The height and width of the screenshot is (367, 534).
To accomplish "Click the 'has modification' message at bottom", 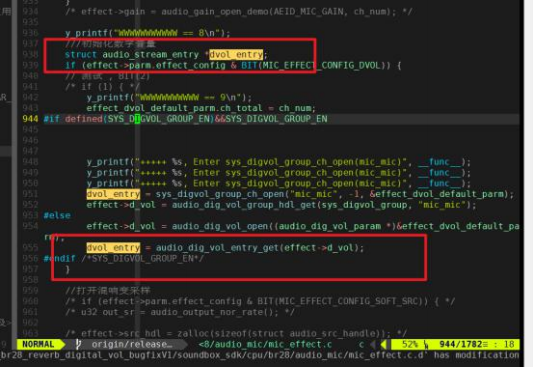I will tap(476, 355).
